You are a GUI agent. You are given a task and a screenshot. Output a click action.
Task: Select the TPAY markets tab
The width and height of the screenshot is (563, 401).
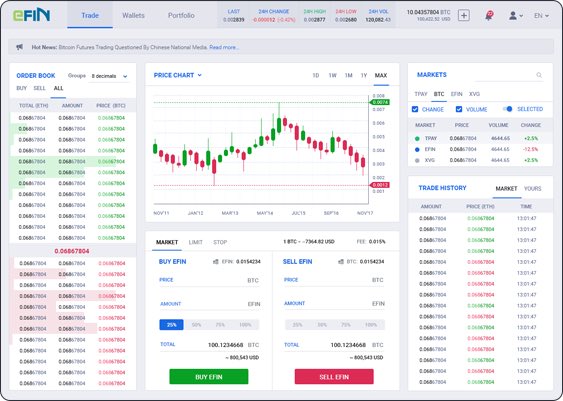point(421,94)
